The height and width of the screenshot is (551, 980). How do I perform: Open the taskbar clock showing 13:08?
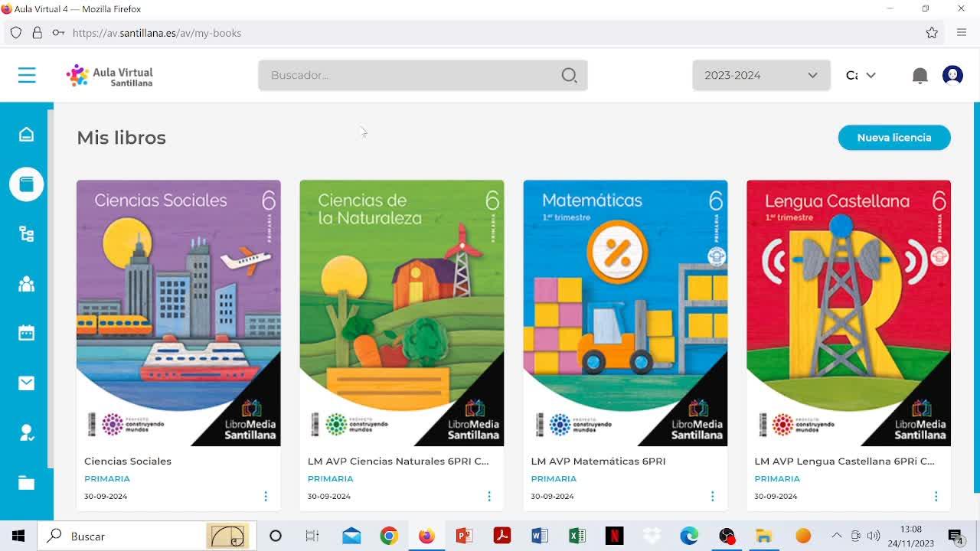[x=911, y=536]
